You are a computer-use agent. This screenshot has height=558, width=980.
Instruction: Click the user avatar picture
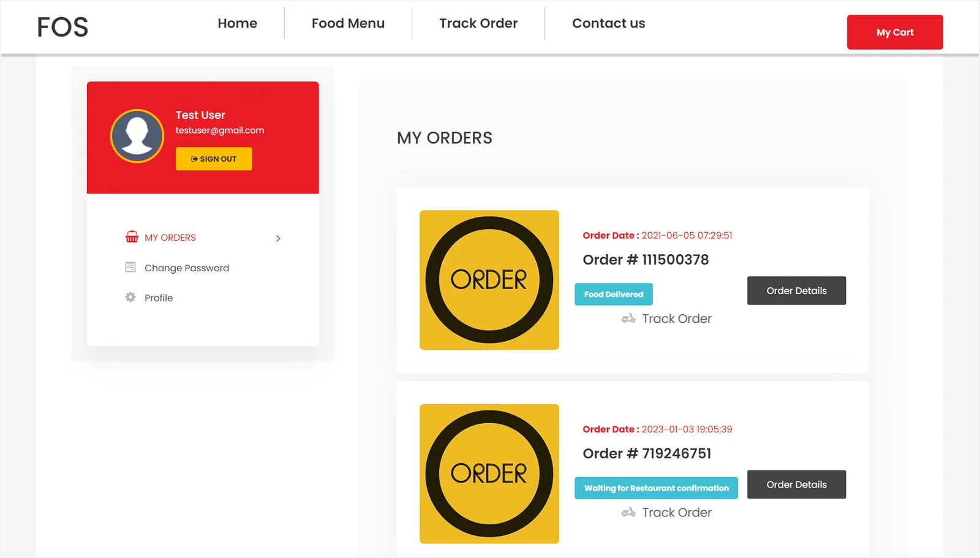point(137,136)
